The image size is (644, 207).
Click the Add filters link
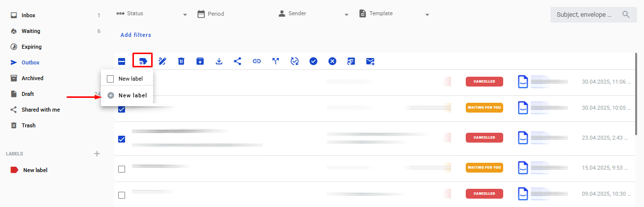pos(136,35)
